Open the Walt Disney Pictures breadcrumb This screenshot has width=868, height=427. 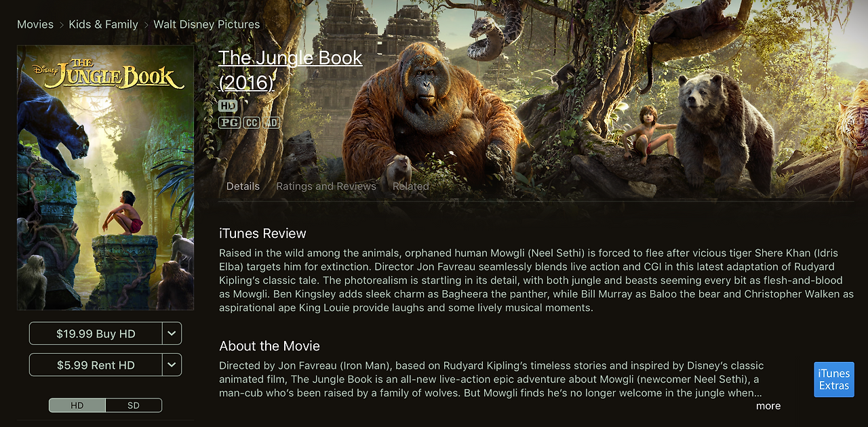point(207,24)
